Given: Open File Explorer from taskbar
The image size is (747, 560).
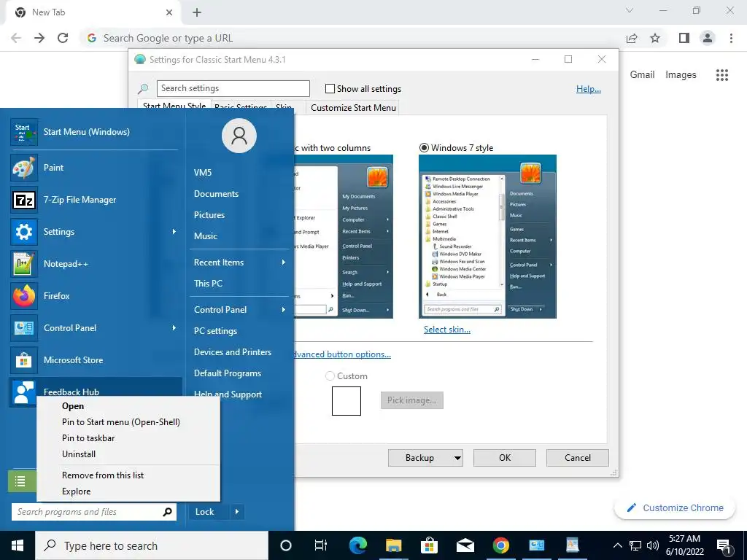Looking at the screenshot, I should coord(393,545).
